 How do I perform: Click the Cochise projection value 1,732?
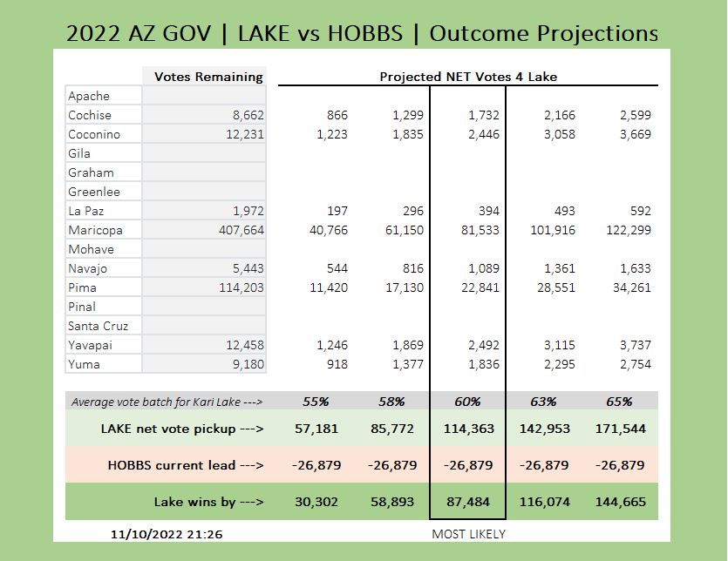(x=484, y=115)
